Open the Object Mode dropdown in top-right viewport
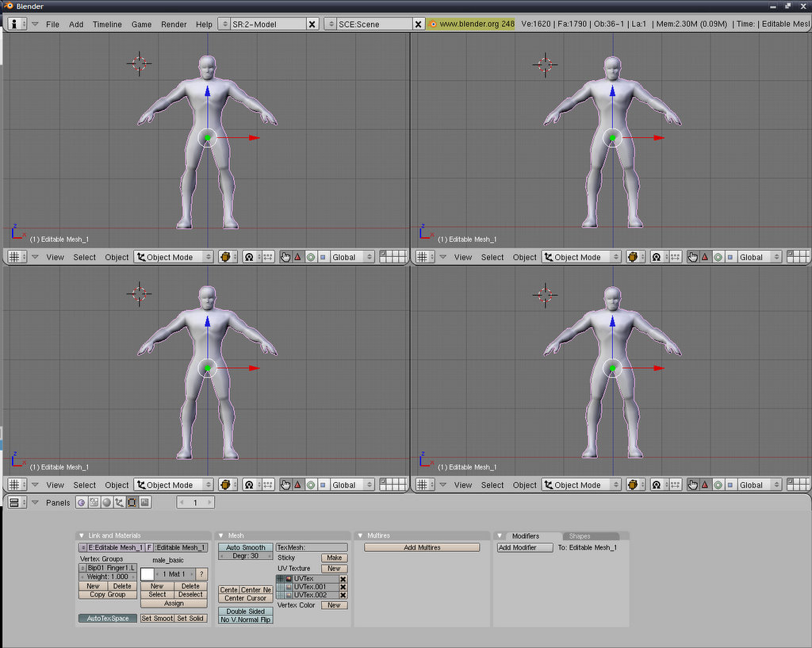The width and height of the screenshot is (812, 648). click(x=582, y=257)
